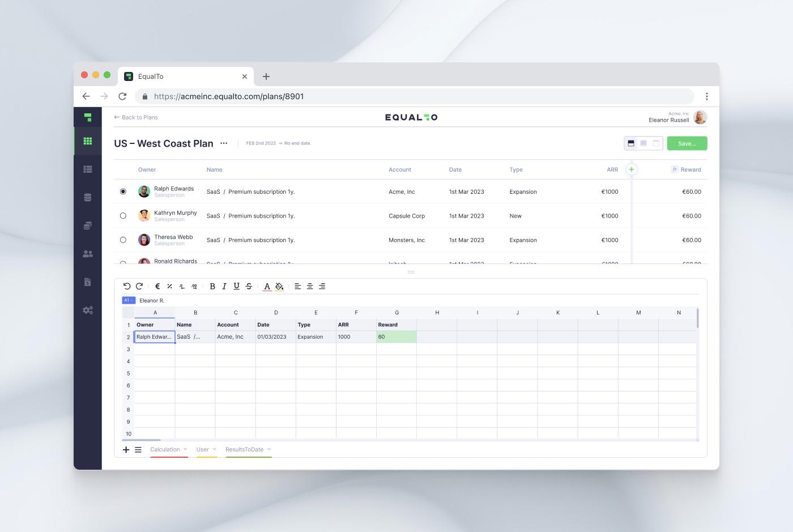Click the plan date range text
This screenshot has width=793, height=532.
click(x=278, y=143)
